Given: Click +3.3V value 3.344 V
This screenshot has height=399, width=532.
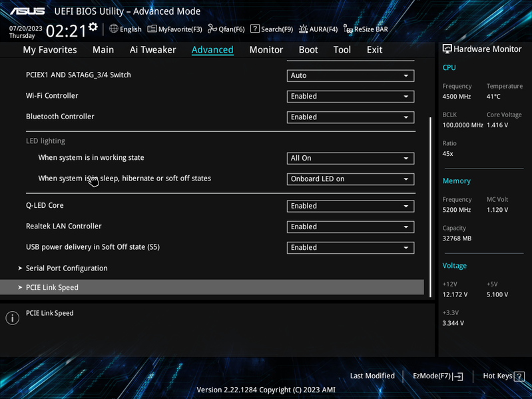Looking at the screenshot, I should point(453,323).
